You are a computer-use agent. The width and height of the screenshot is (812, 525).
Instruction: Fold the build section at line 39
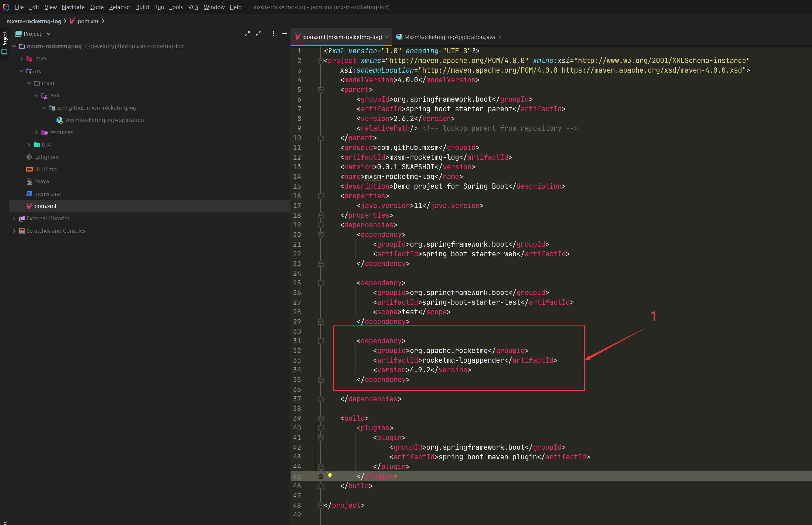tap(320, 418)
